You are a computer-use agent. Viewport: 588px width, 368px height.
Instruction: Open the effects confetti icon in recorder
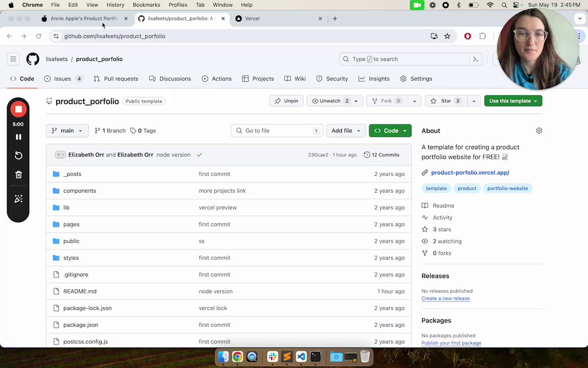[x=18, y=199]
